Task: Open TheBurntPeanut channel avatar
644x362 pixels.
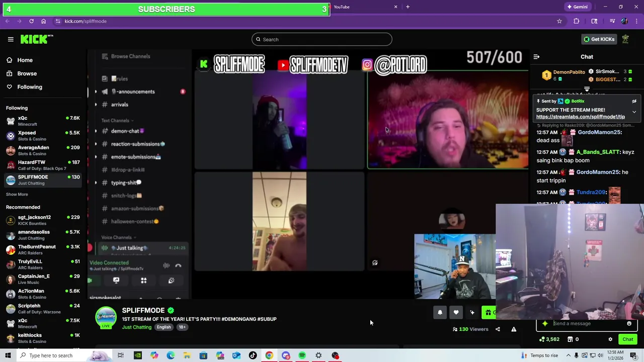Action: point(11,249)
